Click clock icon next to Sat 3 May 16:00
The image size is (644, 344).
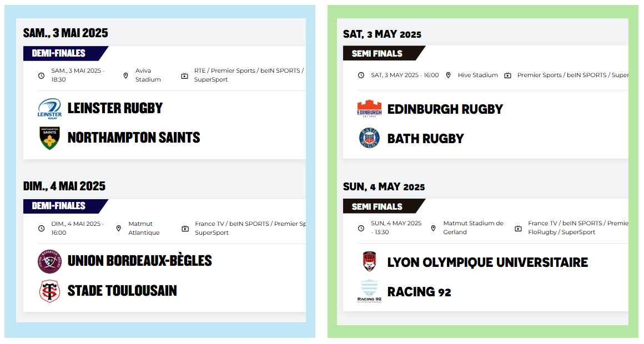point(361,75)
